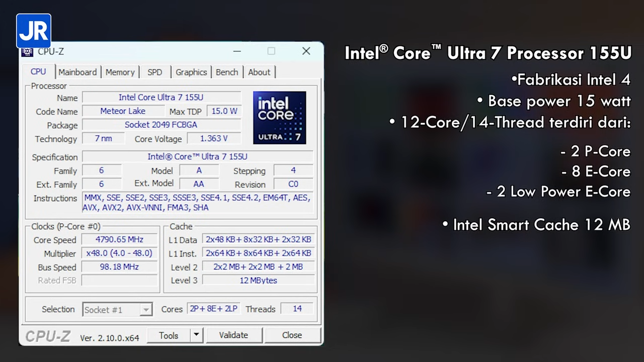Click the Stepping value 4

(x=293, y=170)
